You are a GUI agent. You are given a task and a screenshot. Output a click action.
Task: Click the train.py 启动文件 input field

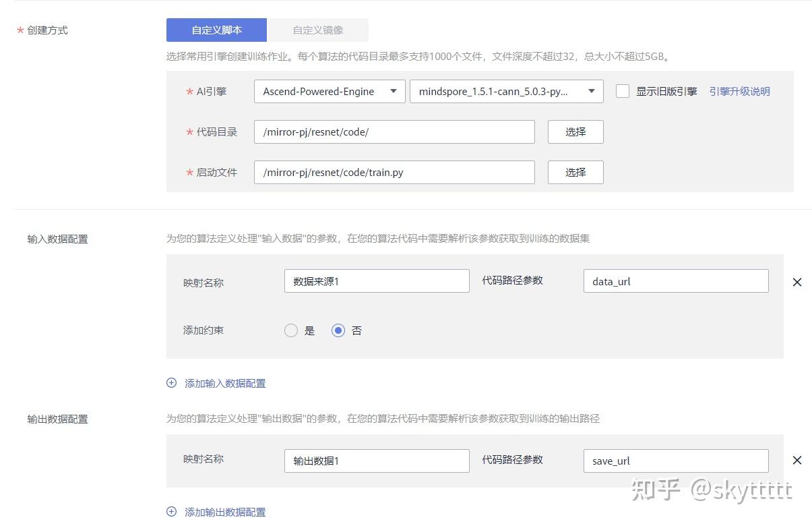(394, 172)
